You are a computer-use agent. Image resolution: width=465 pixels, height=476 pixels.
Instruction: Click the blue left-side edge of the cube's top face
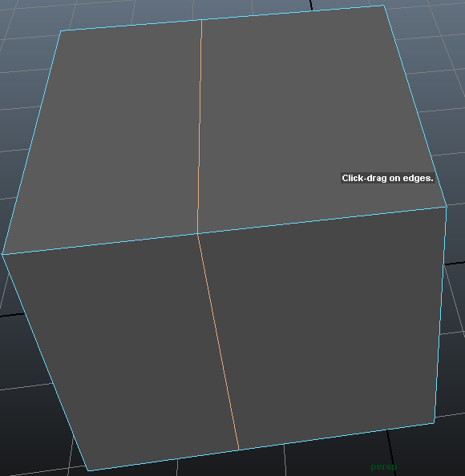pos(31,143)
